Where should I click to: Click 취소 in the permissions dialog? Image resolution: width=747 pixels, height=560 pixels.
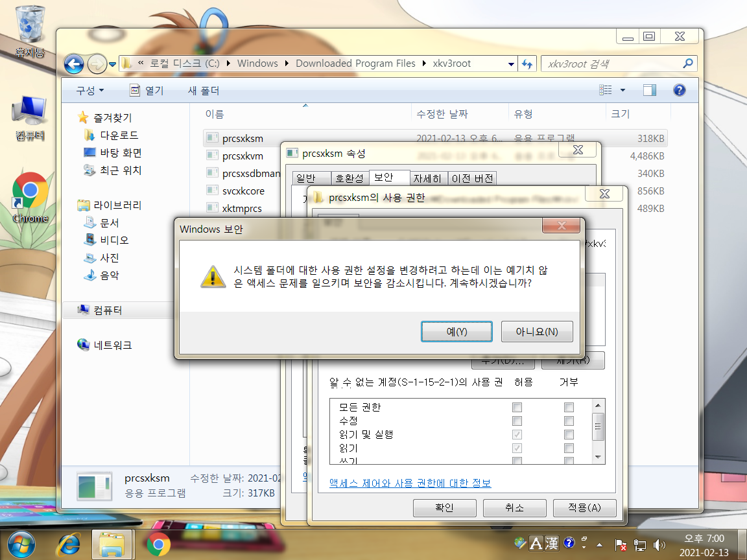coord(514,507)
